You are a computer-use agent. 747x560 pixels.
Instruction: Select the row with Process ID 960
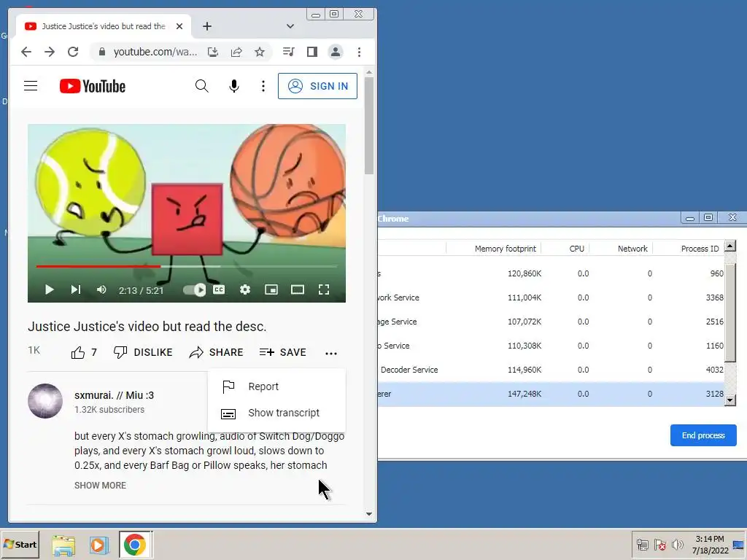[x=551, y=273]
